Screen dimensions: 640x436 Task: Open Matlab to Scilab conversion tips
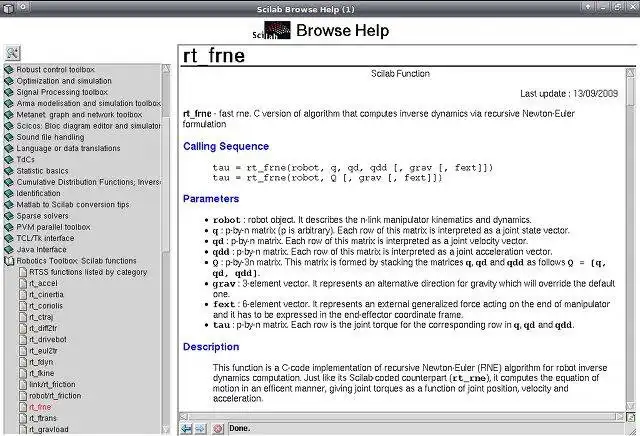tap(73, 205)
